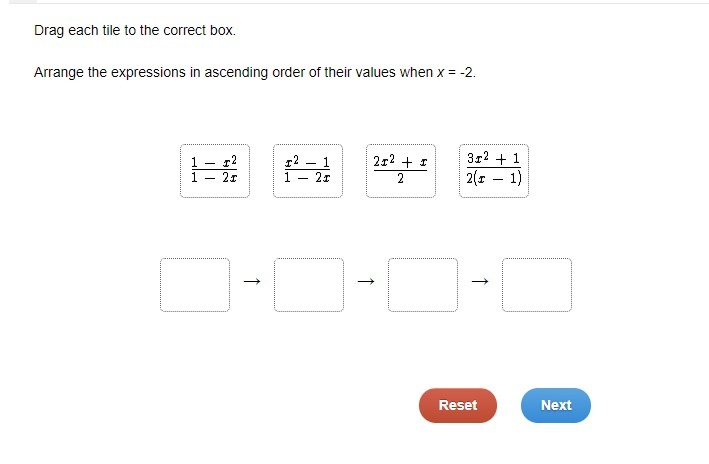The width and height of the screenshot is (709, 464).
Task: Click the denominator "2(x − 1)" in the last tile
Action: pos(493,181)
